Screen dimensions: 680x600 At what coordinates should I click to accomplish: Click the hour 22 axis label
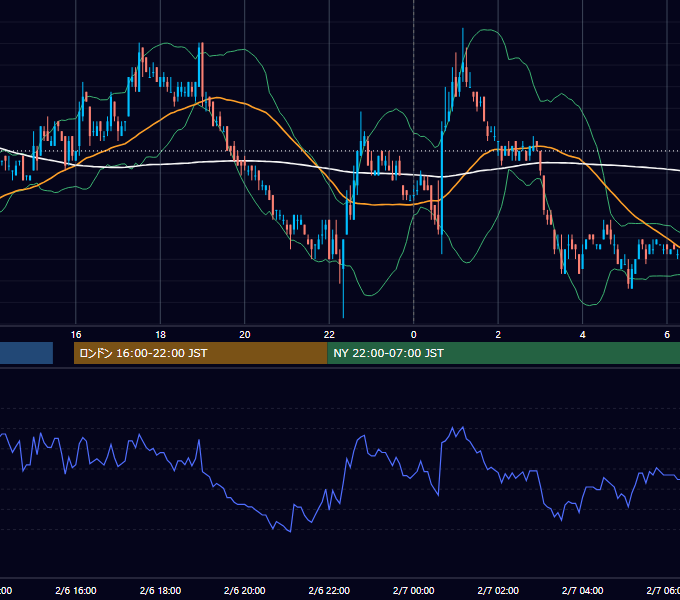[x=329, y=335]
